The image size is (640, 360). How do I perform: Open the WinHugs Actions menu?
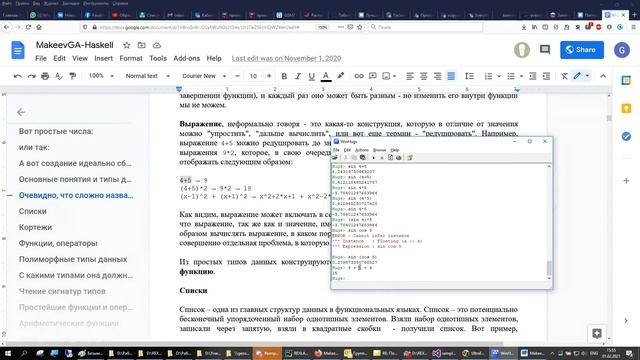point(362,150)
